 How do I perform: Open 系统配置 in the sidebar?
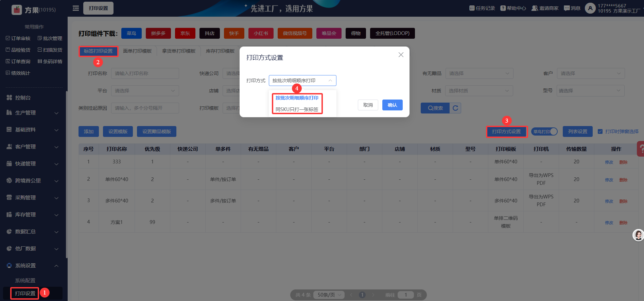pyautogui.click(x=25, y=280)
